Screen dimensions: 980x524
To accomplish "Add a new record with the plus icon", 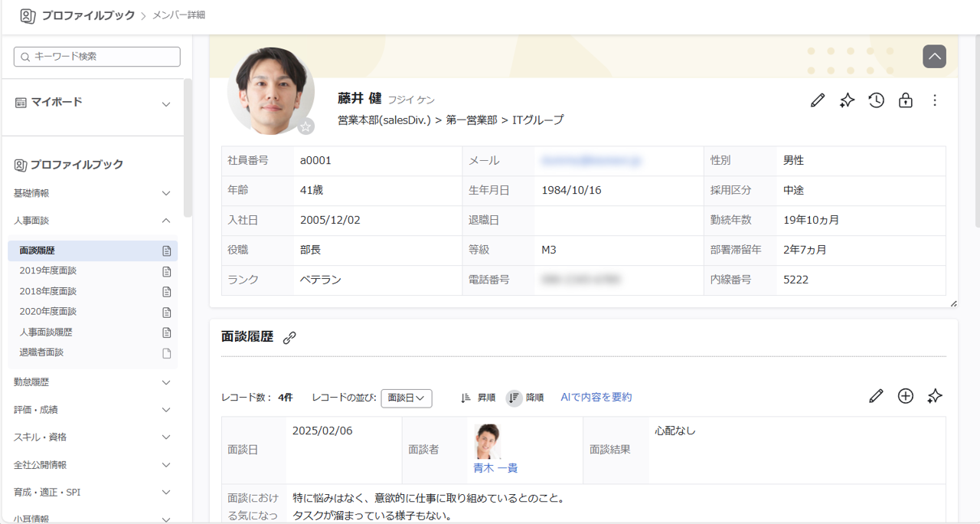I will click(906, 396).
